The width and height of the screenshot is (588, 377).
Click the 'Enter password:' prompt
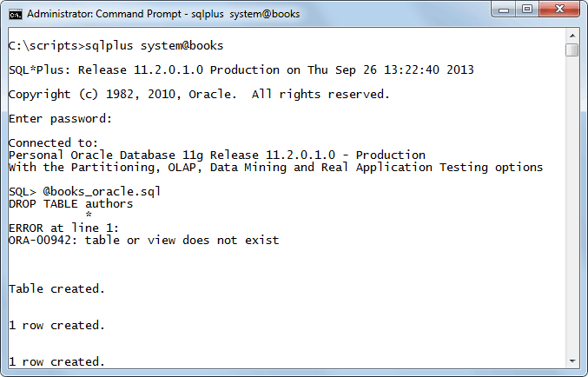pos(61,118)
